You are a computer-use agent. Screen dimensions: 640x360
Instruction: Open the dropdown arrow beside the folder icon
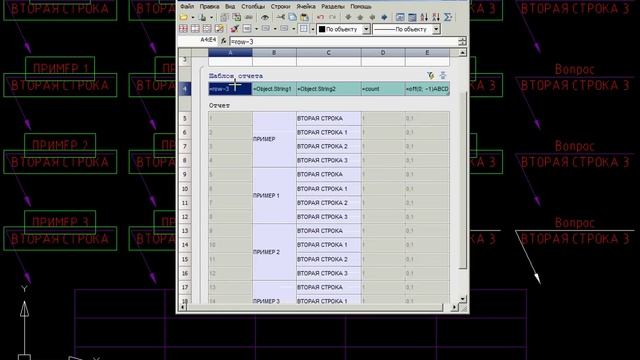(x=192, y=18)
